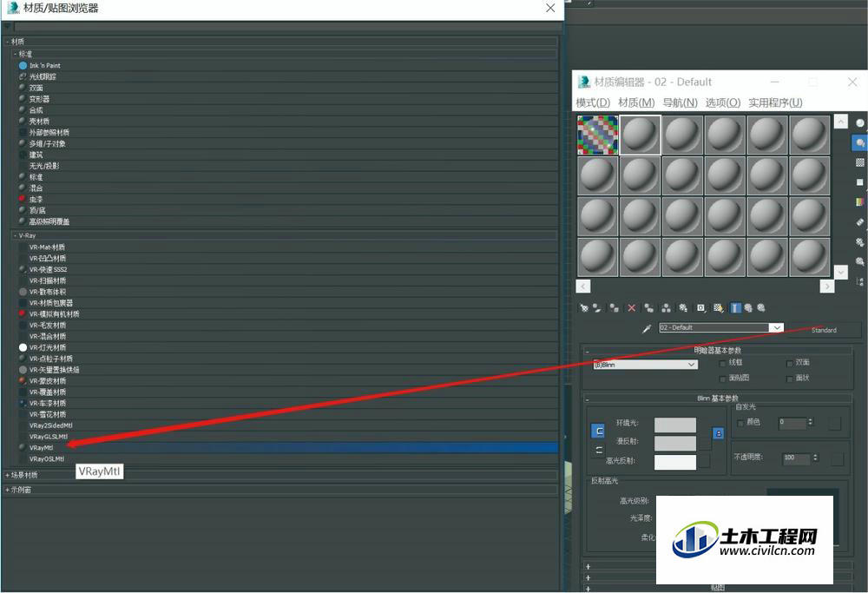Open the (B)Blinn shader dropdown
This screenshot has height=593, width=868.
coord(645,365)
